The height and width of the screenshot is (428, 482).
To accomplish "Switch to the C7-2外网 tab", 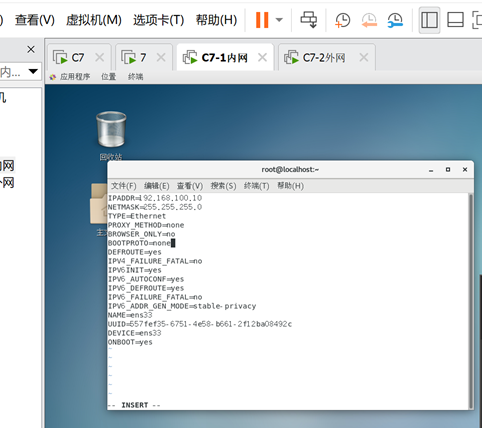I will click(x=324, y=58).
